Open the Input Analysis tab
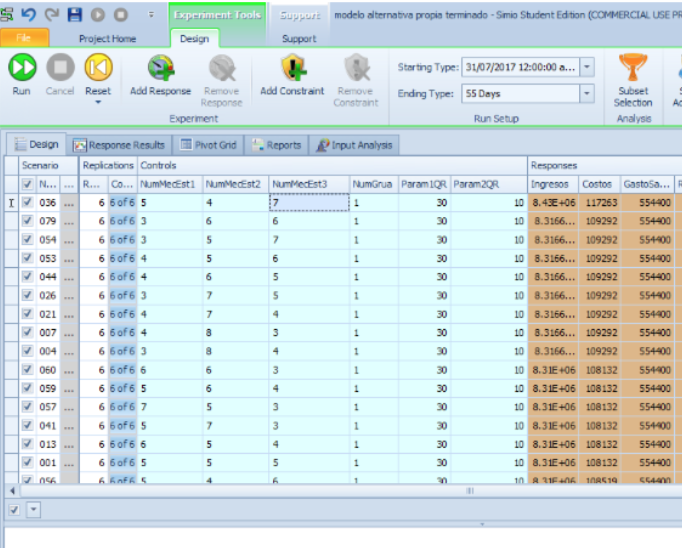The height and width of the screenshot is (548, 682). 354,145
